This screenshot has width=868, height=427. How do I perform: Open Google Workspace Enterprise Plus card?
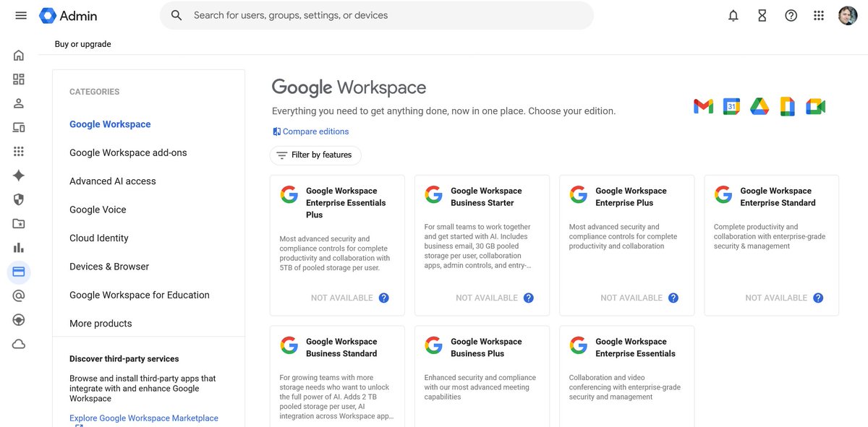626,245
